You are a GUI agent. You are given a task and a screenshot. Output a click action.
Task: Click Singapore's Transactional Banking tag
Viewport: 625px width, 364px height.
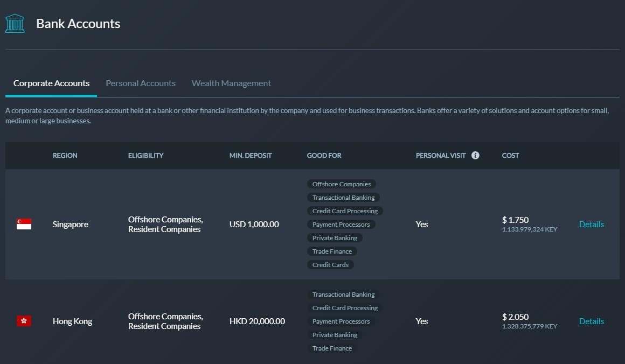point(343,198)
